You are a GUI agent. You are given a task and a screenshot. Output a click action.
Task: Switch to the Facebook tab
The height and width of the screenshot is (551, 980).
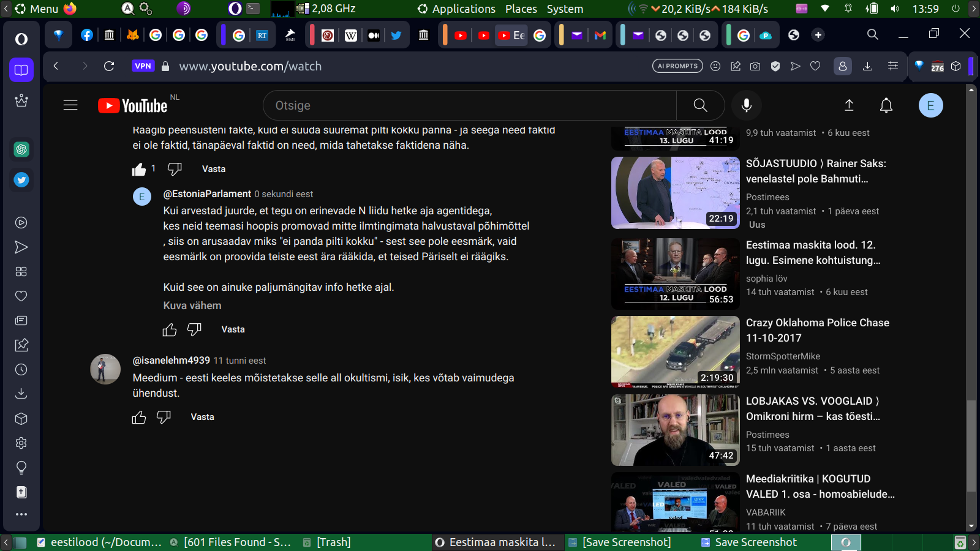(x=86, y=35)
